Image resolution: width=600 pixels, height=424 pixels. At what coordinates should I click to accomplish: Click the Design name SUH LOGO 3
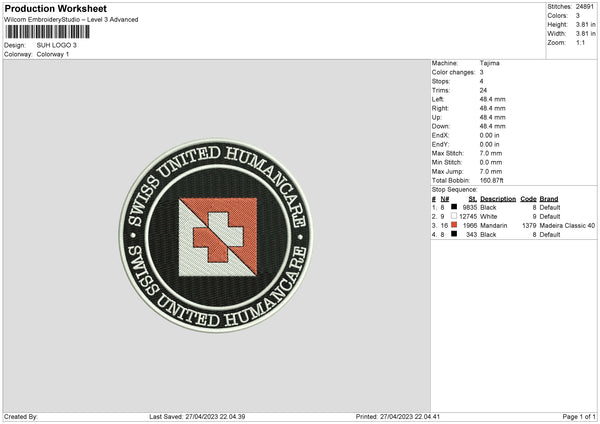(x=57, y=45)
